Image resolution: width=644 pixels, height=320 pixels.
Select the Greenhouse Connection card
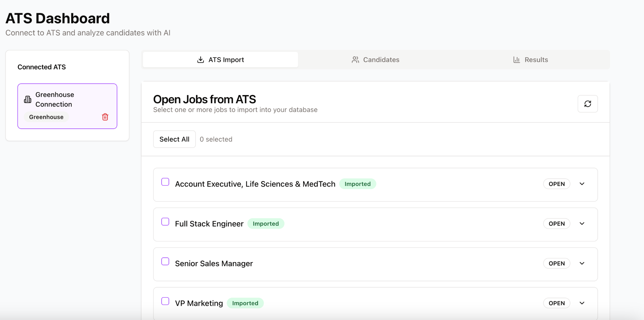pos(67,106)
